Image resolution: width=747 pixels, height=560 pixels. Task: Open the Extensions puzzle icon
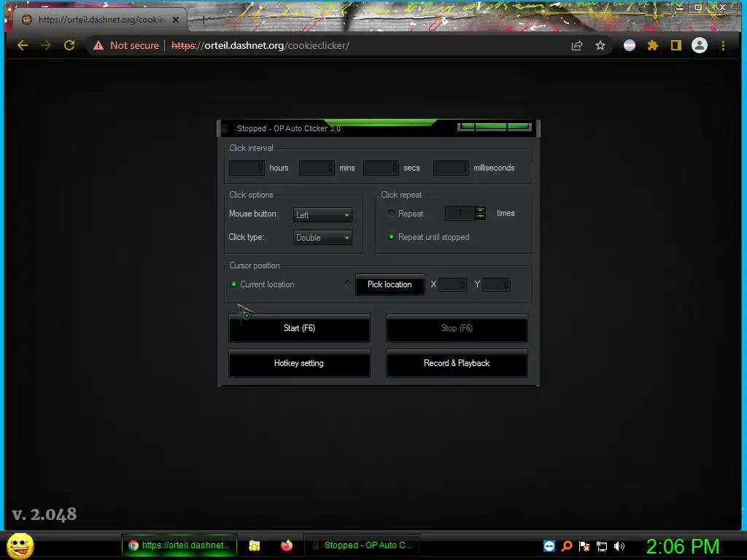(x=653, y=45)
